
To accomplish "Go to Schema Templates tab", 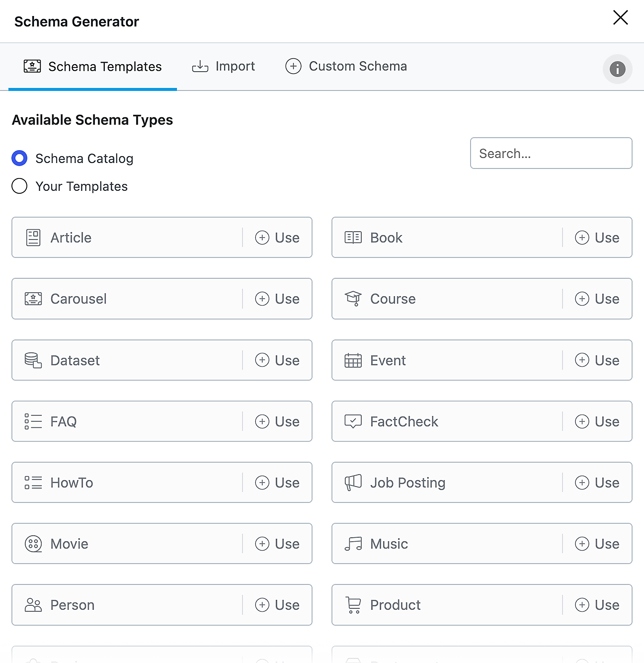I will (x=93, y=67).
